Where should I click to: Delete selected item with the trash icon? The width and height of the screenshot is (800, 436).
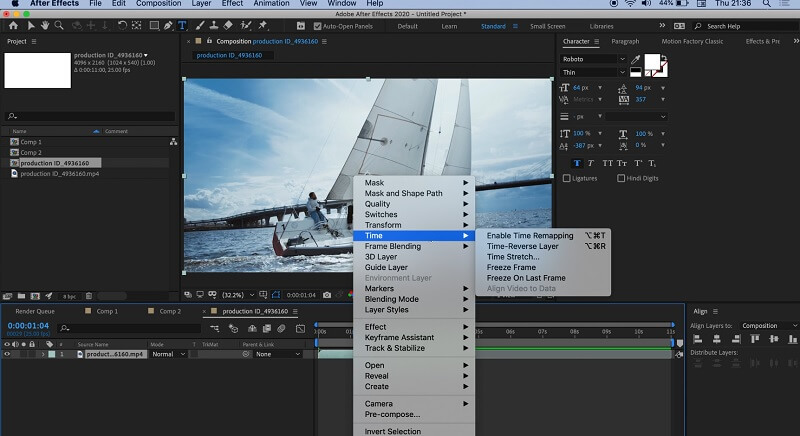click(x=89, y=296)
